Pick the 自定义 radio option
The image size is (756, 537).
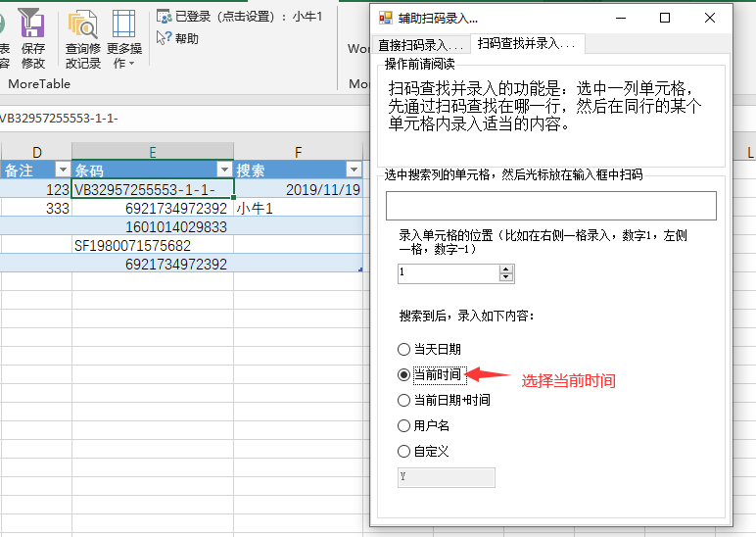click(403, 451)
